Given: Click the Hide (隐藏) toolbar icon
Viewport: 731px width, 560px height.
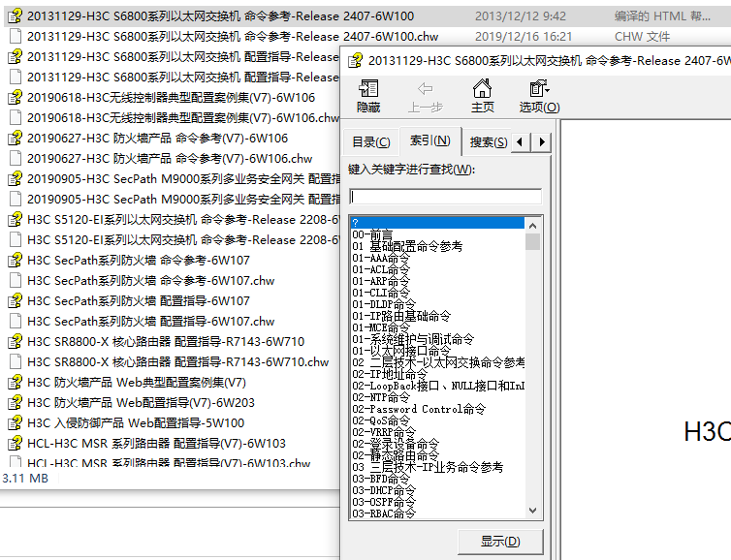Looking at the screenshot, I should pyautogui.click(x=368, y=88).
